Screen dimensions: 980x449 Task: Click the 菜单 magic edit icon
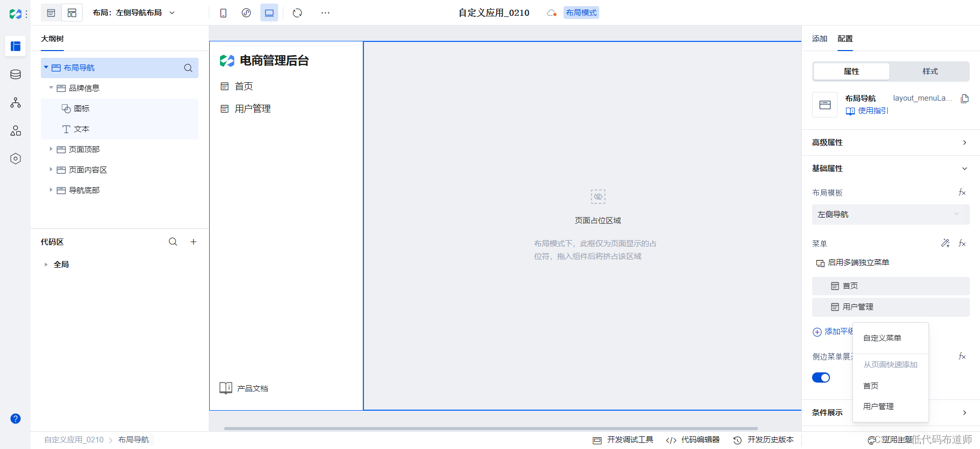click(x=945, y=243)
